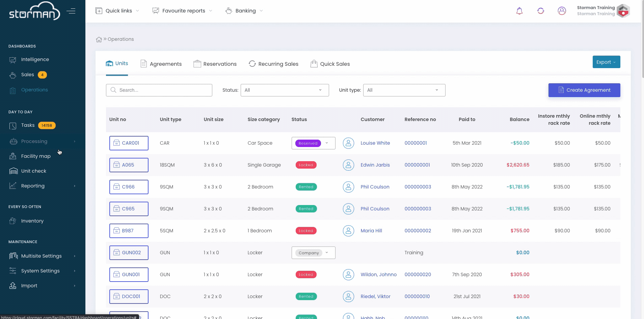This screenshot has height=319, width=644.
Task: Open reference number 000000002 link
Action: (418, 231)
